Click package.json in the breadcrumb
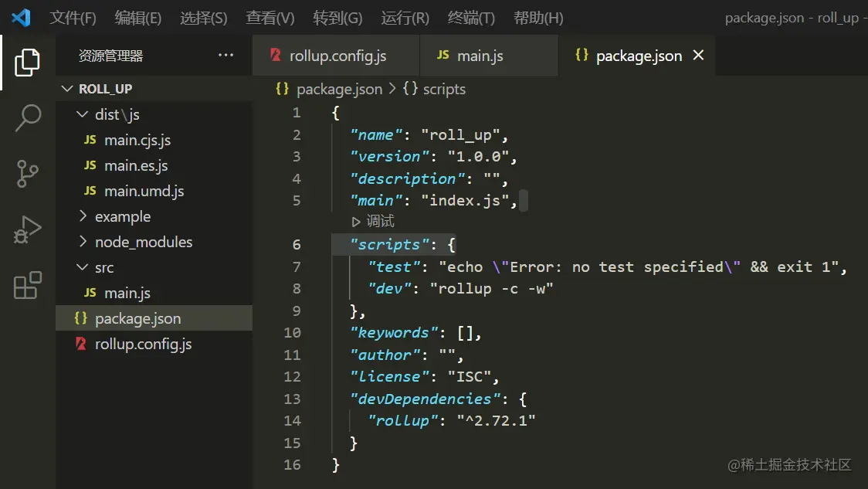Viewport: 868px width, 489px height. point(339,89)
